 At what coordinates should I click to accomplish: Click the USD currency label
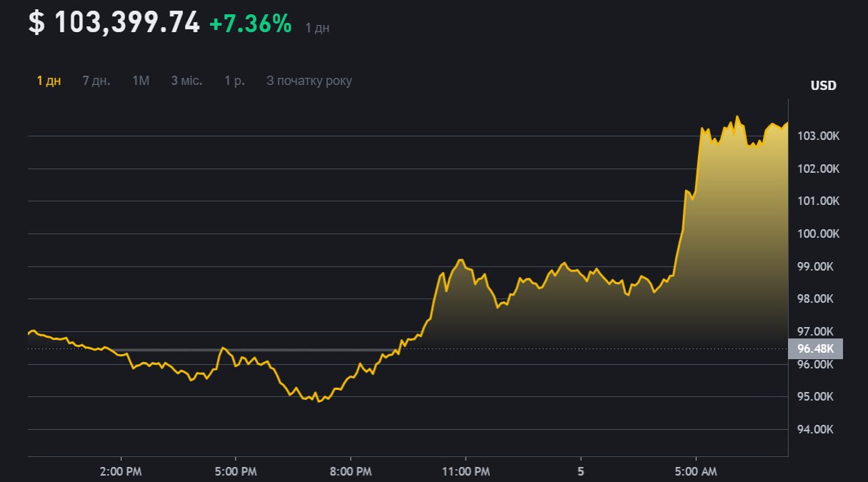point(823,86)
